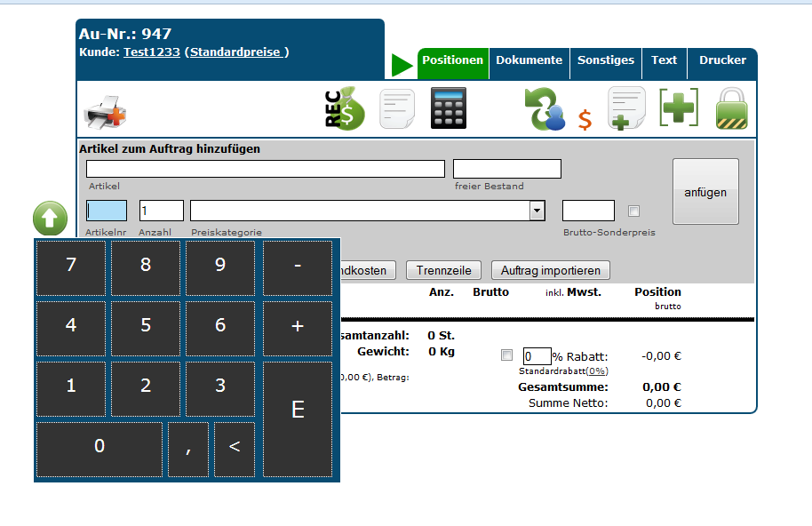Click the green arrows customer swap icon

(544, 109)
